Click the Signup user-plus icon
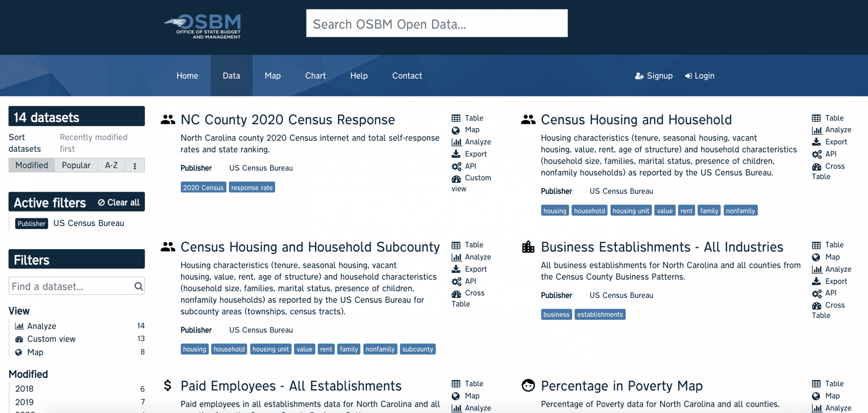Image resolution: width=868 pixels, height=413 pixels. [x=639, y=76]
